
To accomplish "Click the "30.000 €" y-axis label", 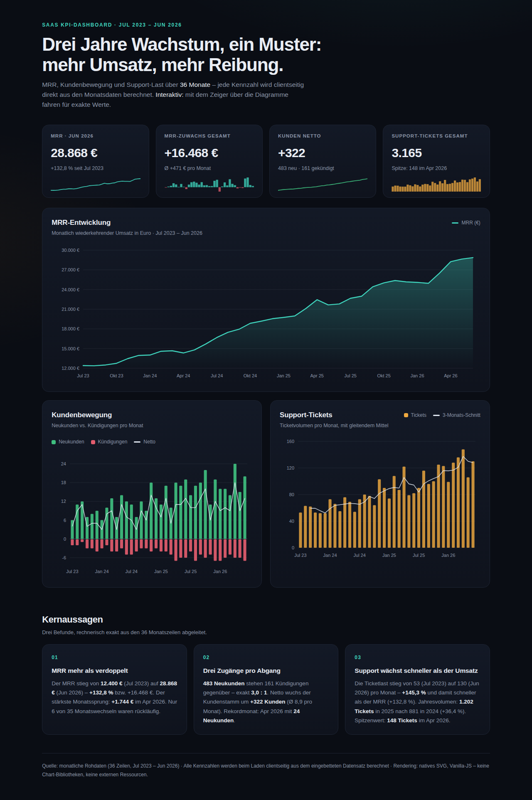I will pyautogui.click(x=71, y=250).
